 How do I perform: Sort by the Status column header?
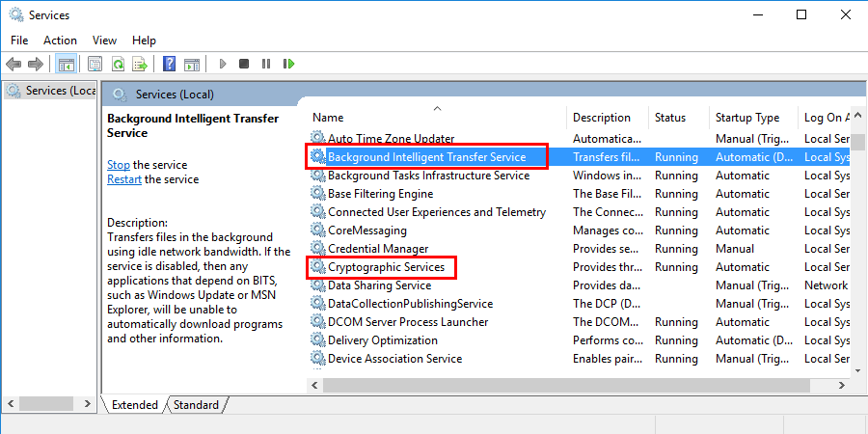click(678, 118)
